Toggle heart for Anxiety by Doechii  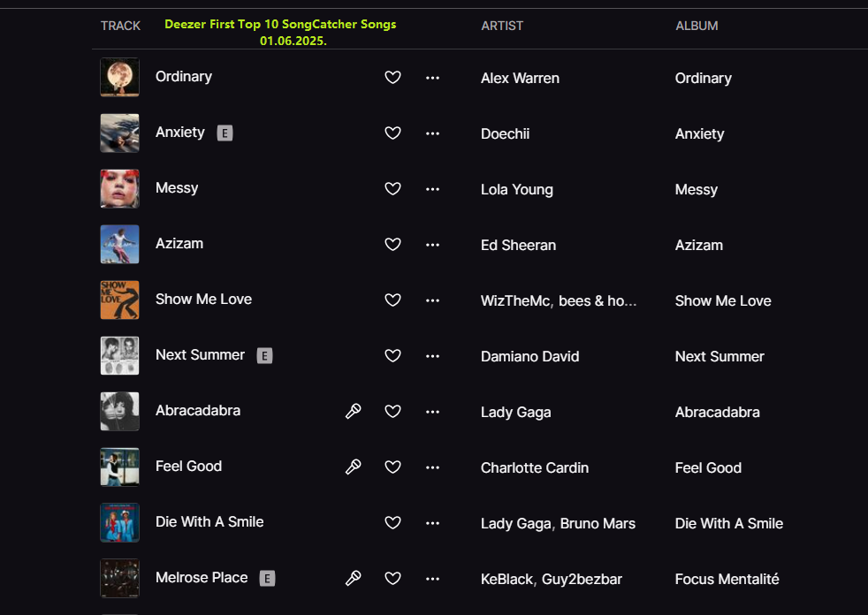(x=393, y=133)
